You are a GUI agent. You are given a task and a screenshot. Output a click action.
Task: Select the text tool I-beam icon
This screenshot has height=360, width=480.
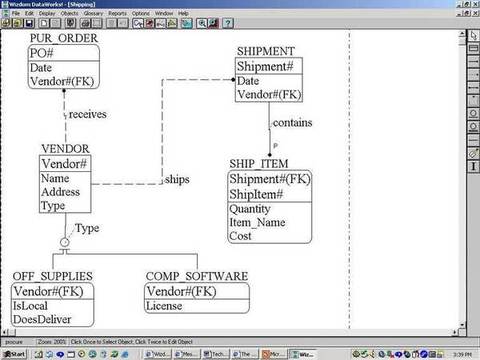(x=473, y=166)
